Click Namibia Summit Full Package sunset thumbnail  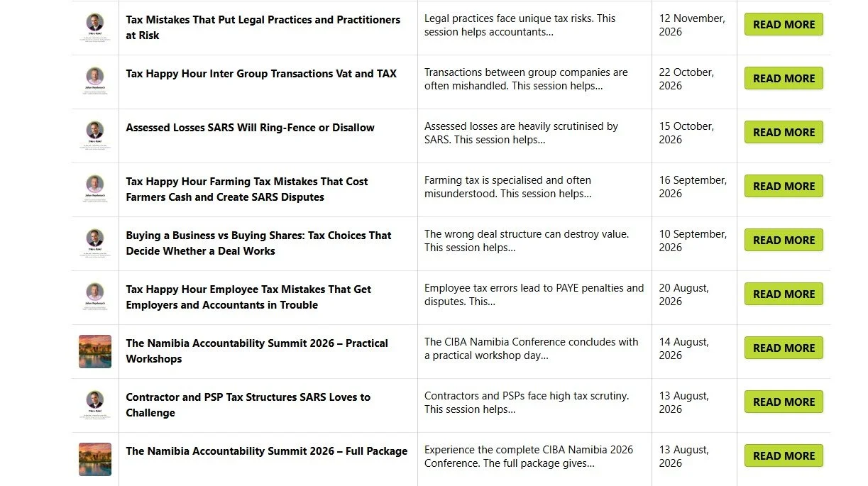[95, 459]
